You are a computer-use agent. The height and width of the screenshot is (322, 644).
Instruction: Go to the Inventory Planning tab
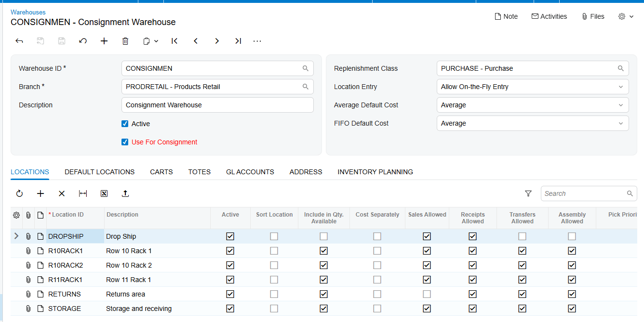click(376, 172)
